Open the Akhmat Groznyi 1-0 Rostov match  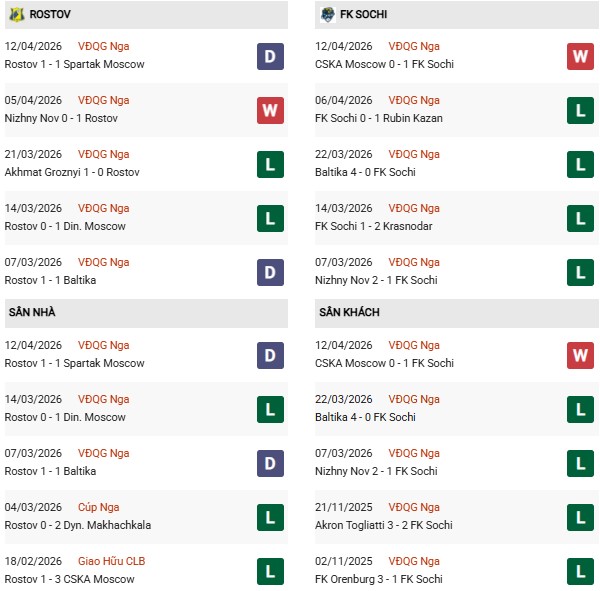72,172
